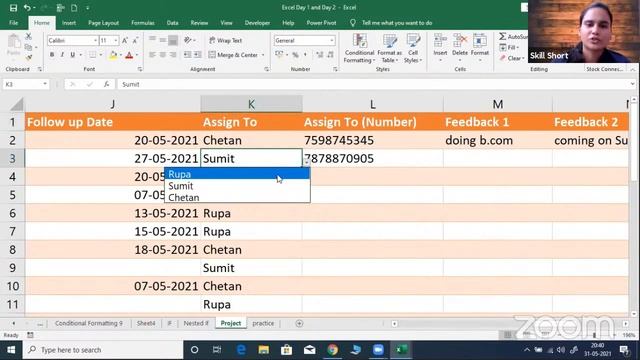Toggle underline formatting
The width and height of the screenshot is (640, 360).
click(x=73, y=55)
